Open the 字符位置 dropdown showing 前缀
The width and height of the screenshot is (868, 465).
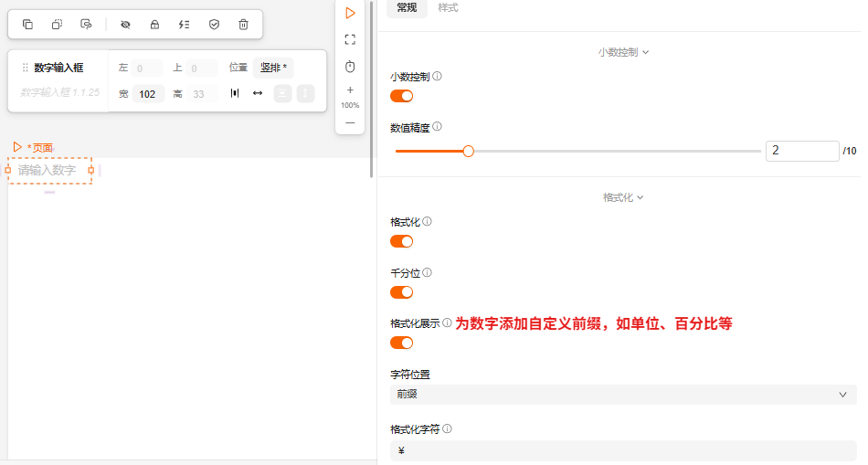pyautogui.click(x=623, y=395)
